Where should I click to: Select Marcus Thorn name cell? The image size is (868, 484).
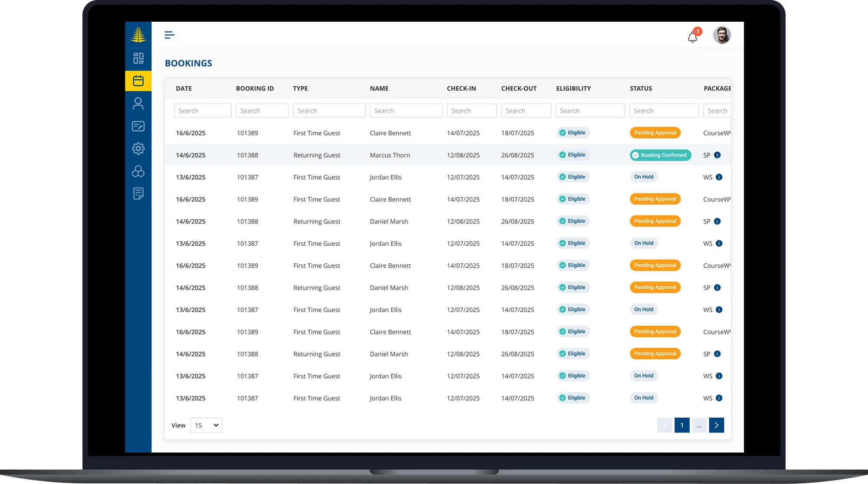point(390,155)
